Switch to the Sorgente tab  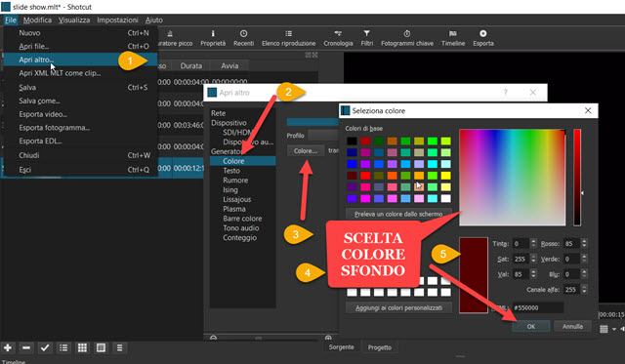pos(341,347)
